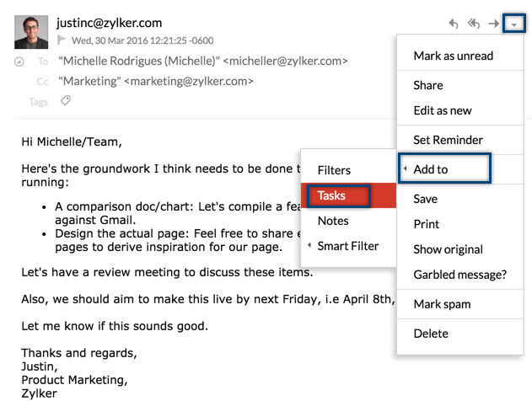This screenshot has width=532, height=401.
Task: Click the forward arrow icon
Action: coord(494,24)
